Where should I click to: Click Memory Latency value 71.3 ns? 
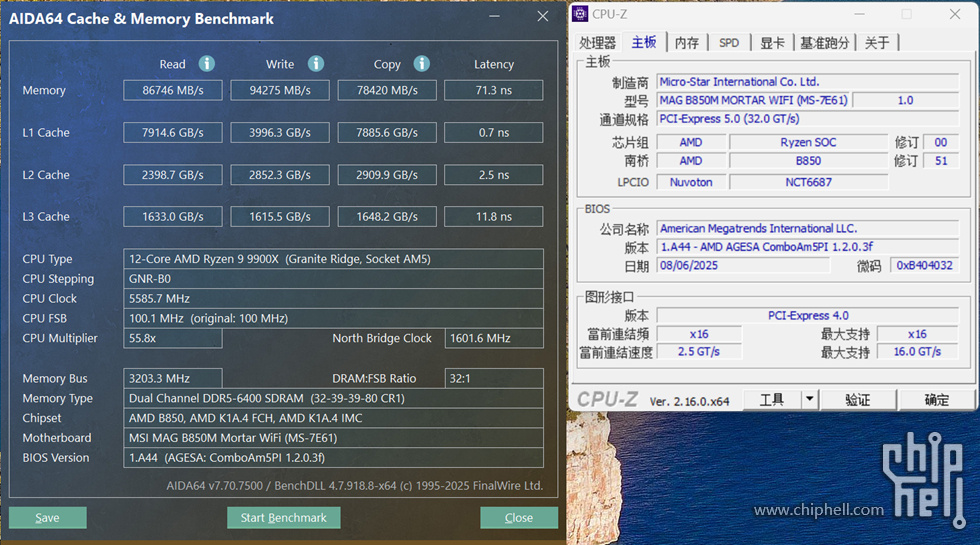494,90
